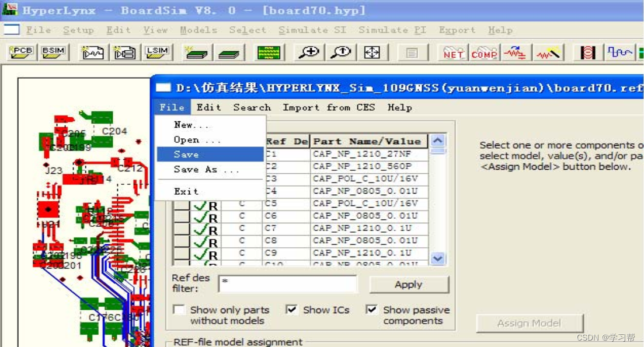Tick the checkbox for row C6
Screen dimensions: 644x347
click(x=182, y=216)
